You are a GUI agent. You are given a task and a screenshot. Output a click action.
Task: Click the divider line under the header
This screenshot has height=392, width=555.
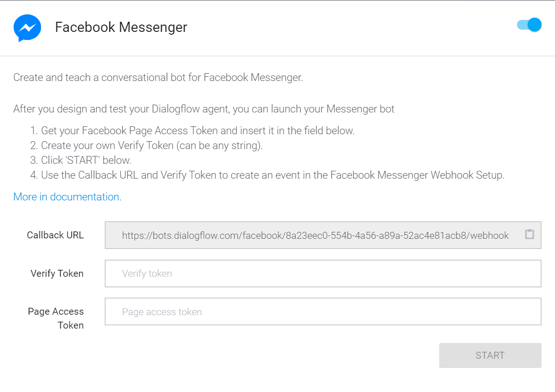[x=277, y=56]
